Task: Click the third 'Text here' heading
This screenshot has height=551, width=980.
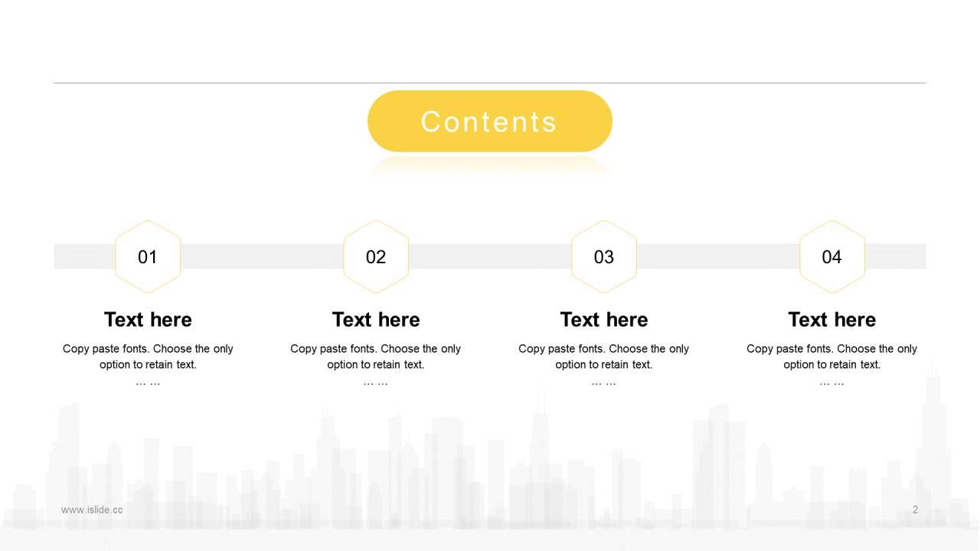Action: click(x=604, y=319)
